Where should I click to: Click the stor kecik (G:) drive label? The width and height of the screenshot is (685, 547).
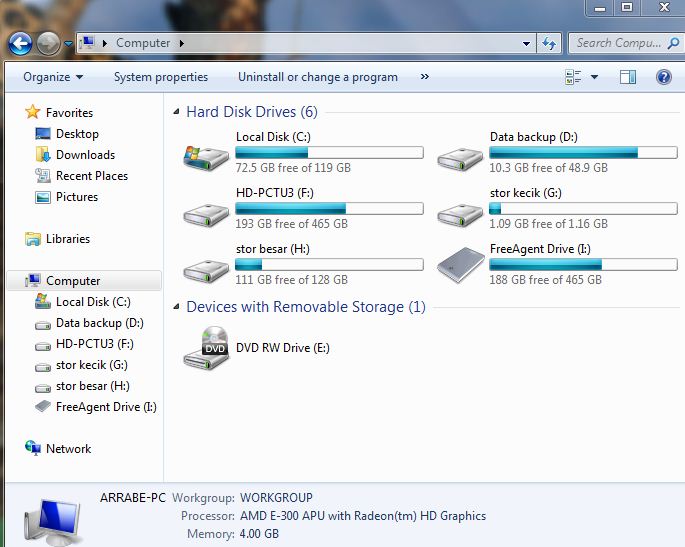[526, 193]
